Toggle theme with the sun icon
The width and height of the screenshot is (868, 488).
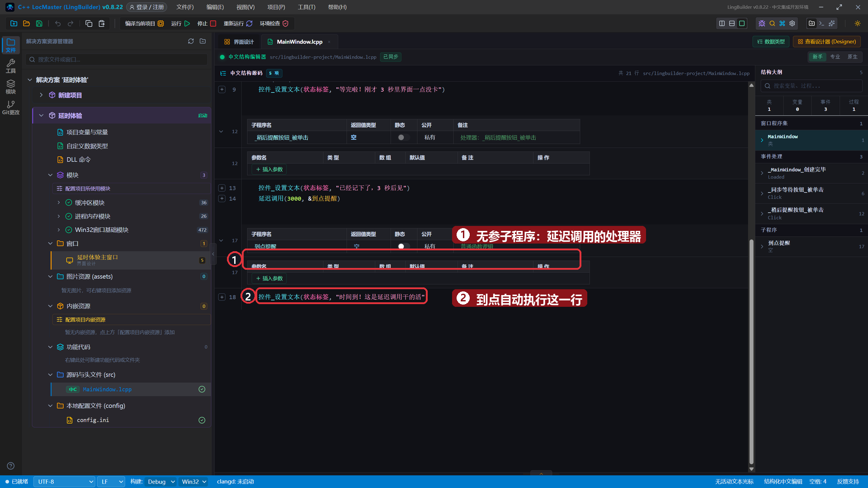(x=858, y=23)
